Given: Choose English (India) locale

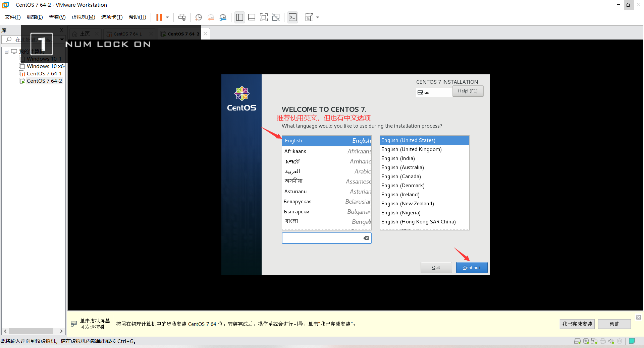Looking at the screenshot, I should point(424,158).
